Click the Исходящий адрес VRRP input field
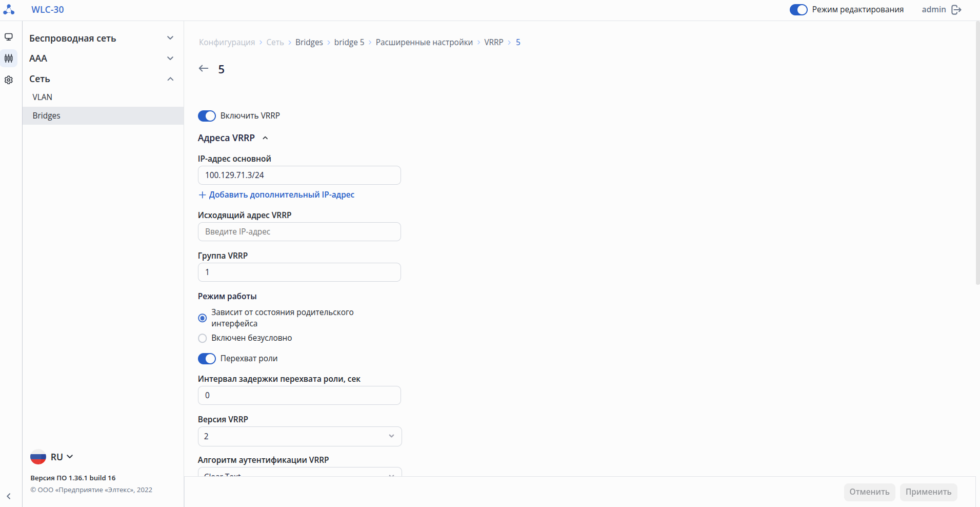This screenshot has width=980, height=507. (299, 232)
